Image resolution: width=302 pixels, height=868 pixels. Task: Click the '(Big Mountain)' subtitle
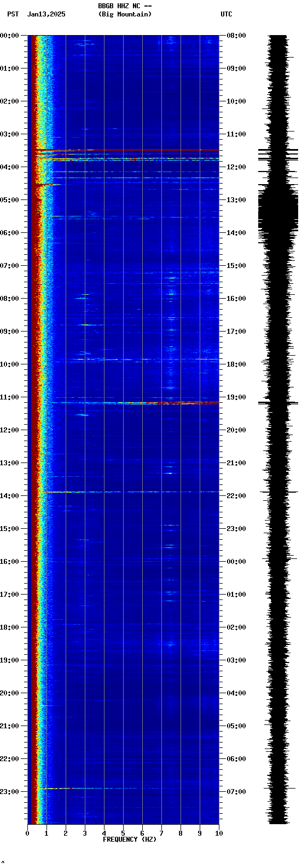click(x=125, y=14)
